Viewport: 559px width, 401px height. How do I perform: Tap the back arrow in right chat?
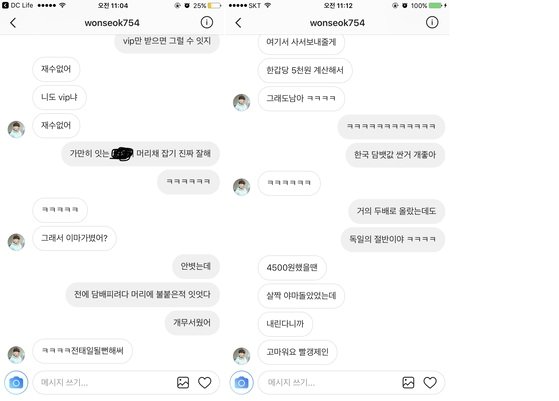[239, 23]
